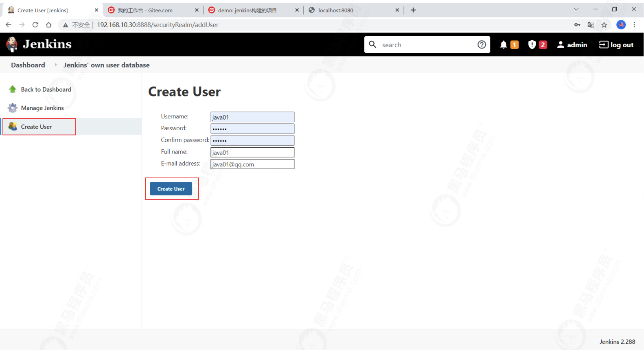This screenshot has width=644, height=350.
Task: Focus the E-mail address field
Action: 252,164
